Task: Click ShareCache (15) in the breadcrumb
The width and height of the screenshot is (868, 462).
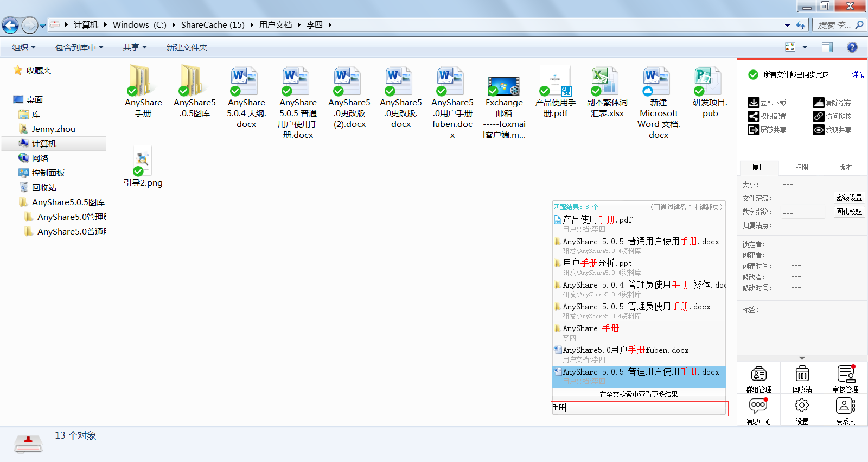Action: (213, 25)
